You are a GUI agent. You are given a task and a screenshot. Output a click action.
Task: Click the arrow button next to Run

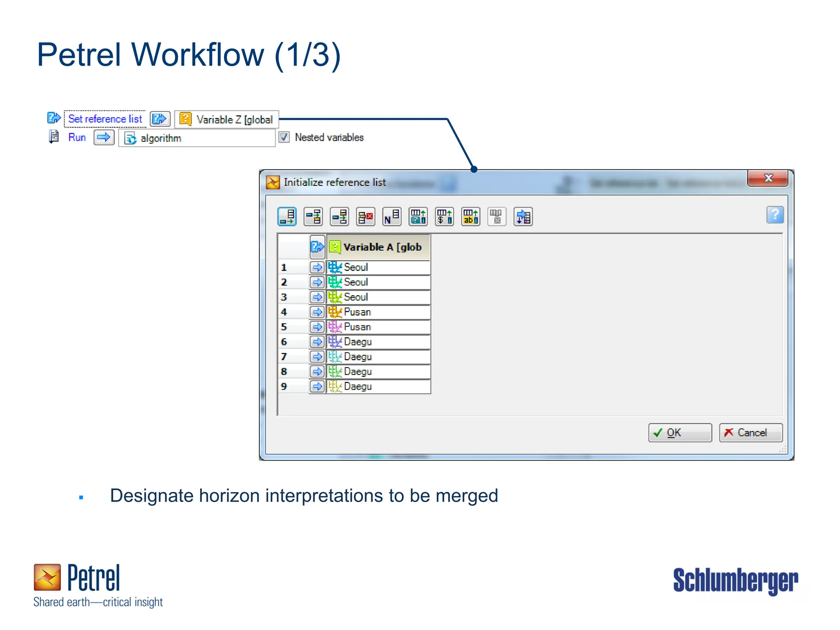(x=104, y=137)
